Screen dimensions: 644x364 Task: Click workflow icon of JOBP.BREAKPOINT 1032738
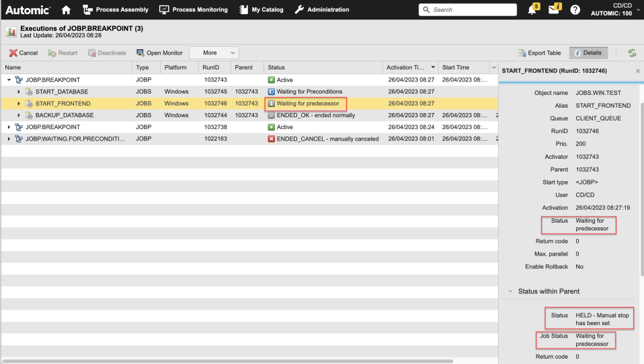tap(19, 127)
